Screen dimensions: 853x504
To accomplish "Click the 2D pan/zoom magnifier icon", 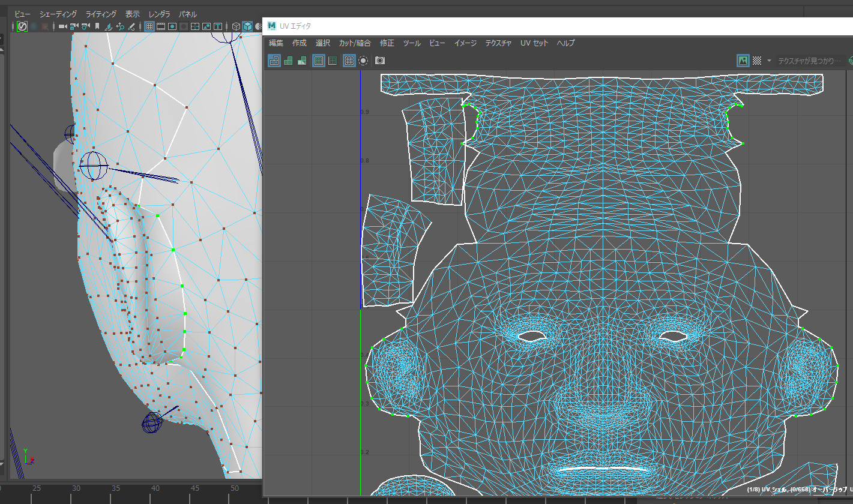I will [120, 26].
